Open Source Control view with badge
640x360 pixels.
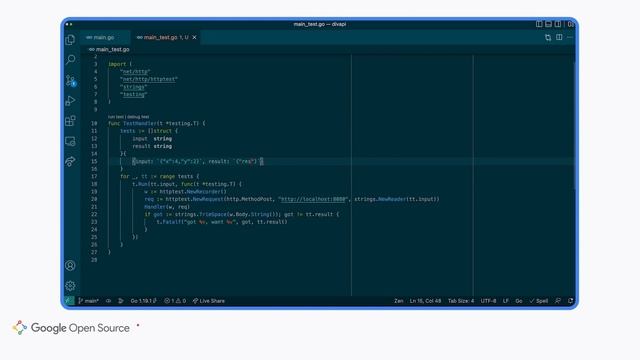71,80
